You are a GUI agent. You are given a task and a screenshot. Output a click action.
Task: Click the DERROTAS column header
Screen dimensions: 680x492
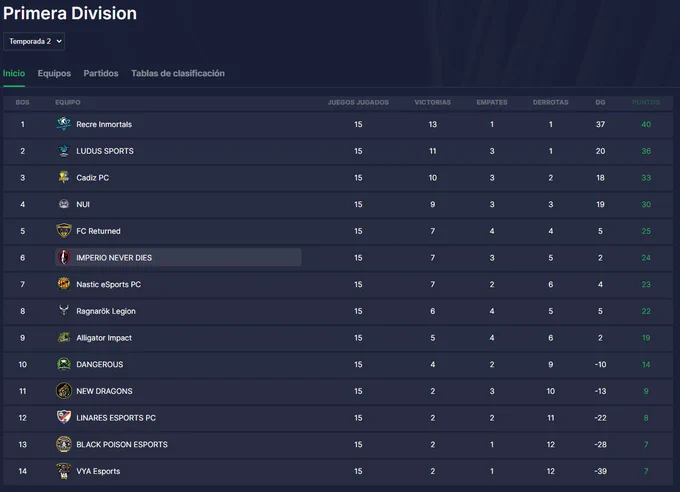tap(550, 102)
